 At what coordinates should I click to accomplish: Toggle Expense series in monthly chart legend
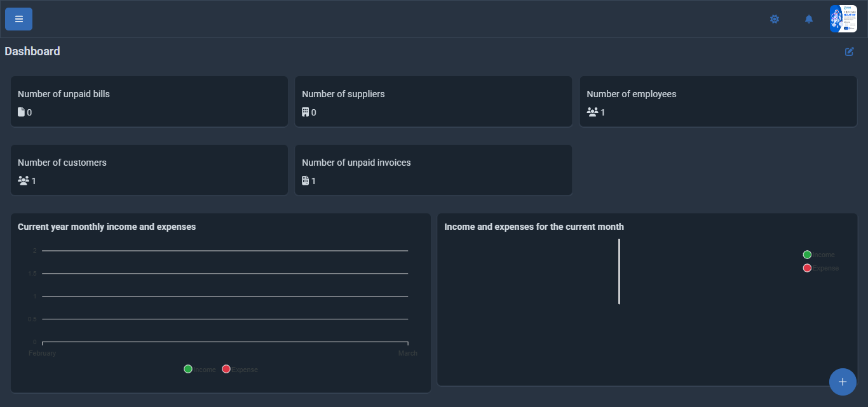coord(240,370)
